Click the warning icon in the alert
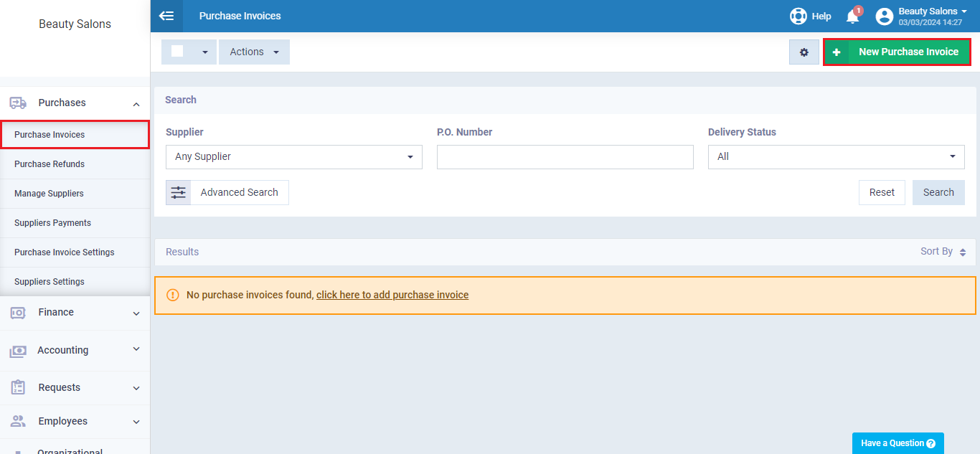This screenshot has height=454, width=980. pos(173,295)
